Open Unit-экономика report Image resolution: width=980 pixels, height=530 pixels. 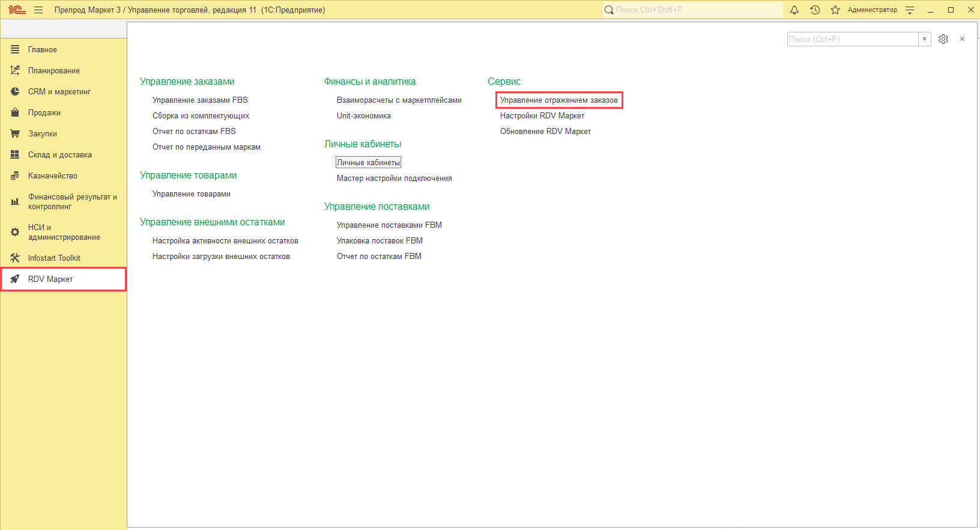point(364,115)
